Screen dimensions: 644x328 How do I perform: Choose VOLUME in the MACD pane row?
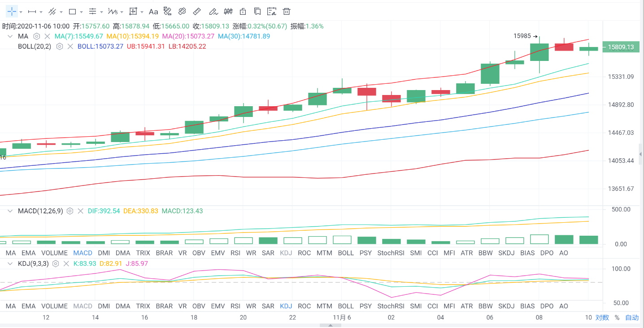54,253
